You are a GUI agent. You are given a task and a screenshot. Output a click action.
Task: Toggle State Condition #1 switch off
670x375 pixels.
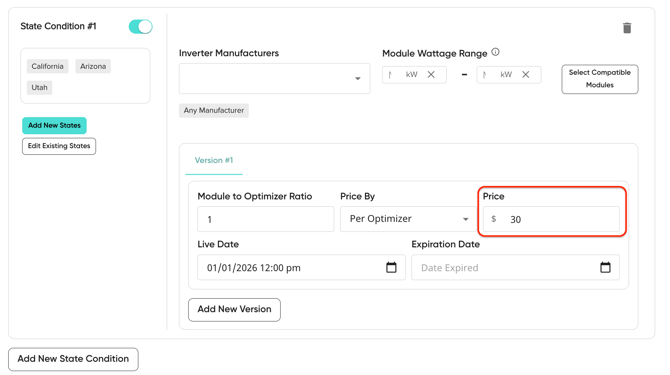coord(141,26)
